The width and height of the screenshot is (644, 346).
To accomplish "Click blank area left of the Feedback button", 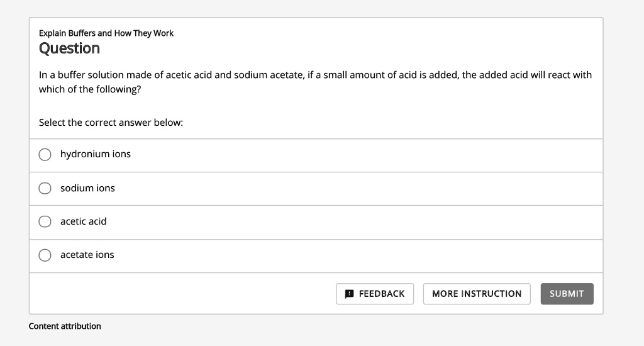I will pos(189,294).
